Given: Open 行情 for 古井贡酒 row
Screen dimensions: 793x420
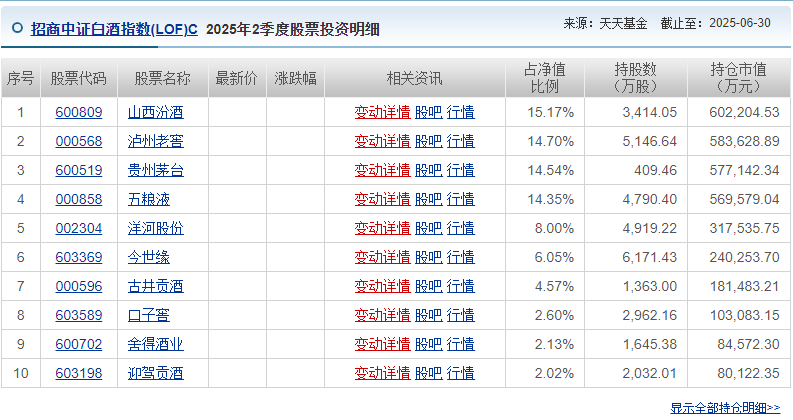Looking at the screenshot, I should point(461,286).
